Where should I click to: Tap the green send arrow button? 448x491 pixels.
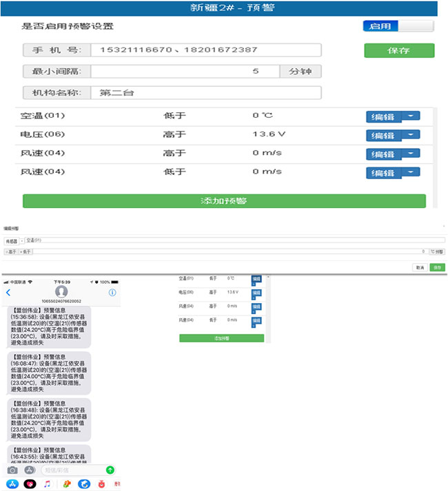(110, 470)
